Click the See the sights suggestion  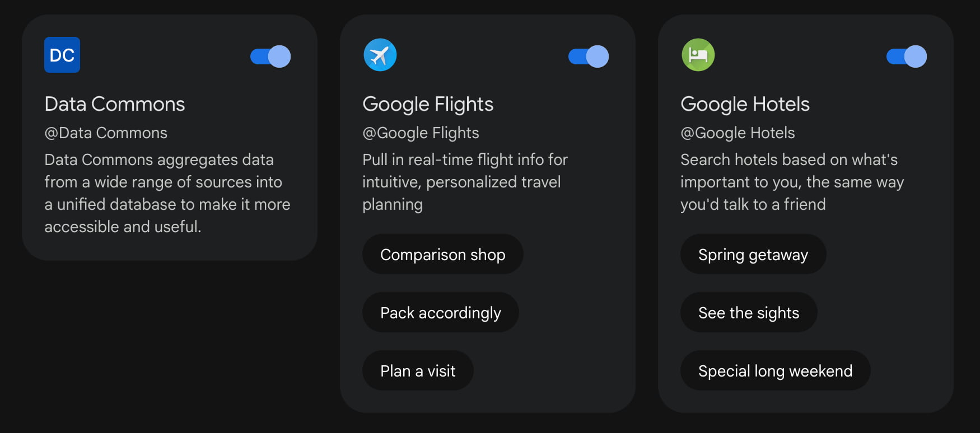tap(748, 313)
